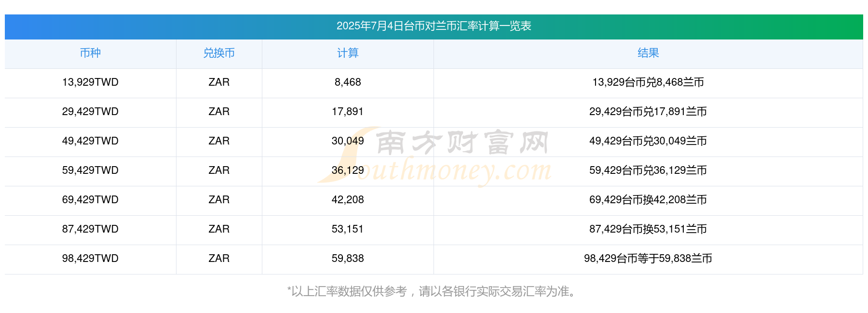Viewport: 868px width, 313px height.
Task: Click ZAR in the 49,429TWD row
Action: point(219,141)
